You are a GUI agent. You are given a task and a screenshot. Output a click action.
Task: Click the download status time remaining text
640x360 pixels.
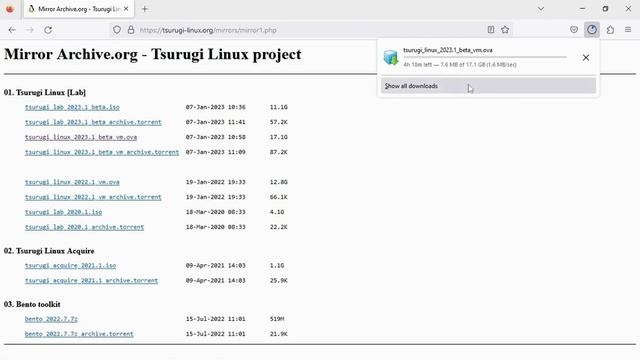point(460,64)
